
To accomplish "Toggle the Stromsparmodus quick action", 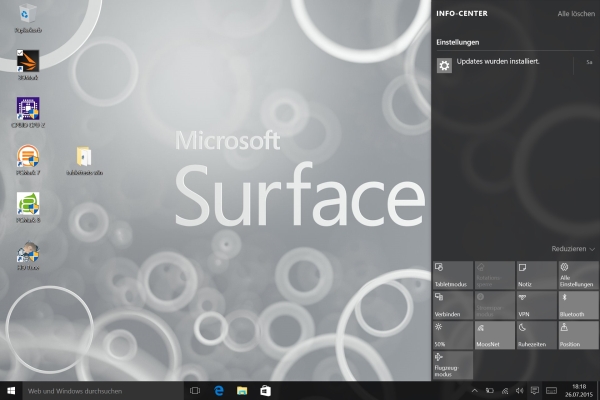I will pos(495,305).
